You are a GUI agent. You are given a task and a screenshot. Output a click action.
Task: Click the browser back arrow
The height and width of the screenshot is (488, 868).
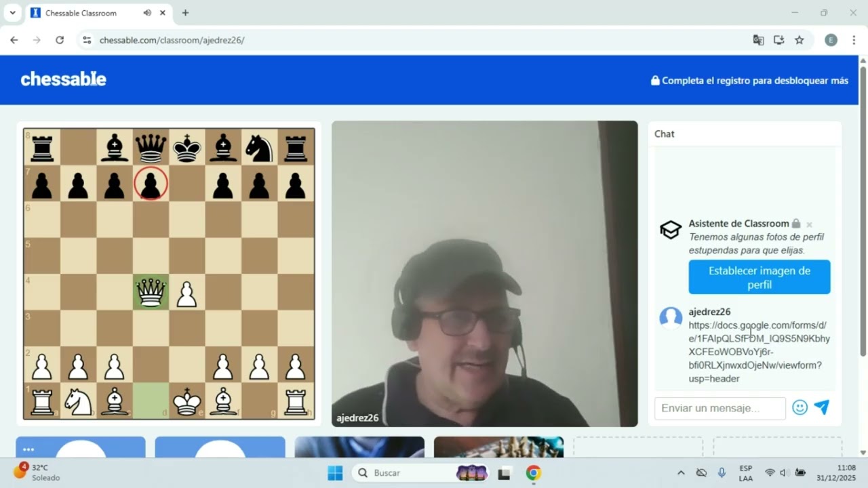[x=14, y=40]
